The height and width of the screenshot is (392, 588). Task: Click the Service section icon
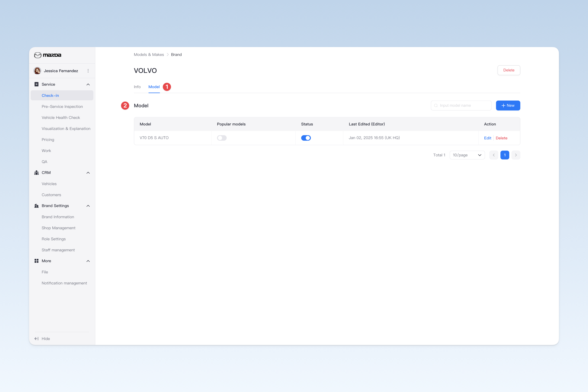click(x=36, y=84)
